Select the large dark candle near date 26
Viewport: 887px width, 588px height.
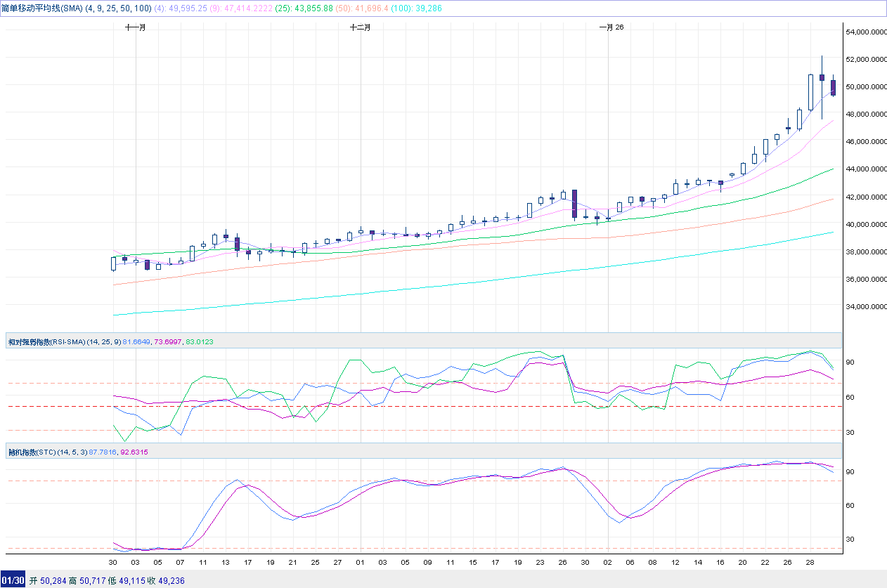[x=574, y=204]
